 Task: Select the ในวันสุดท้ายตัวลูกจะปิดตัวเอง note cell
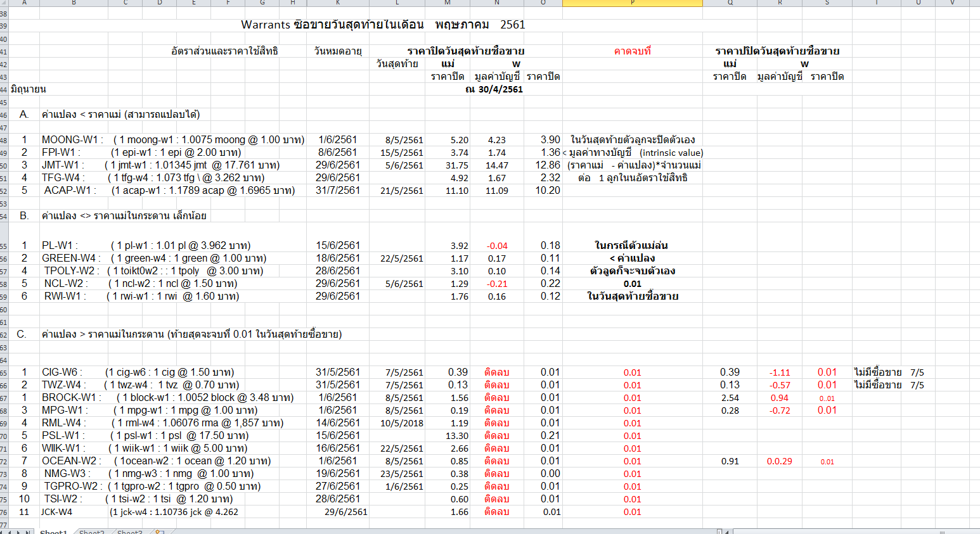(x=633, y=139)
